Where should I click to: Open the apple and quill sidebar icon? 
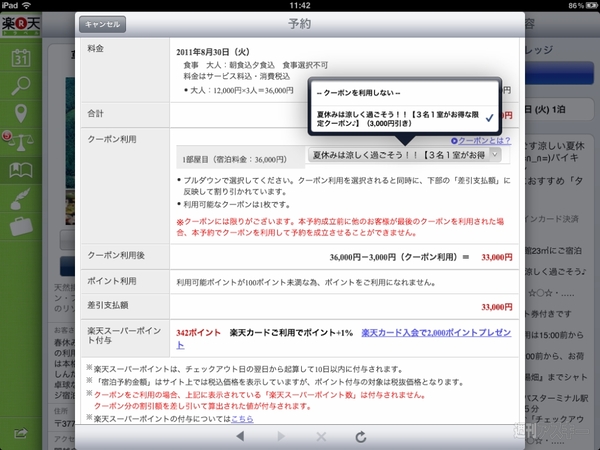coord(21,199)
